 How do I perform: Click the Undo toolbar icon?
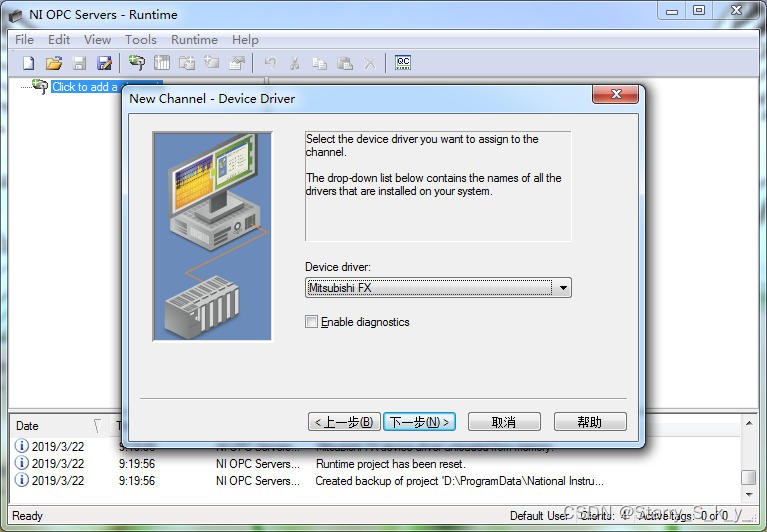tap(270, 63)
